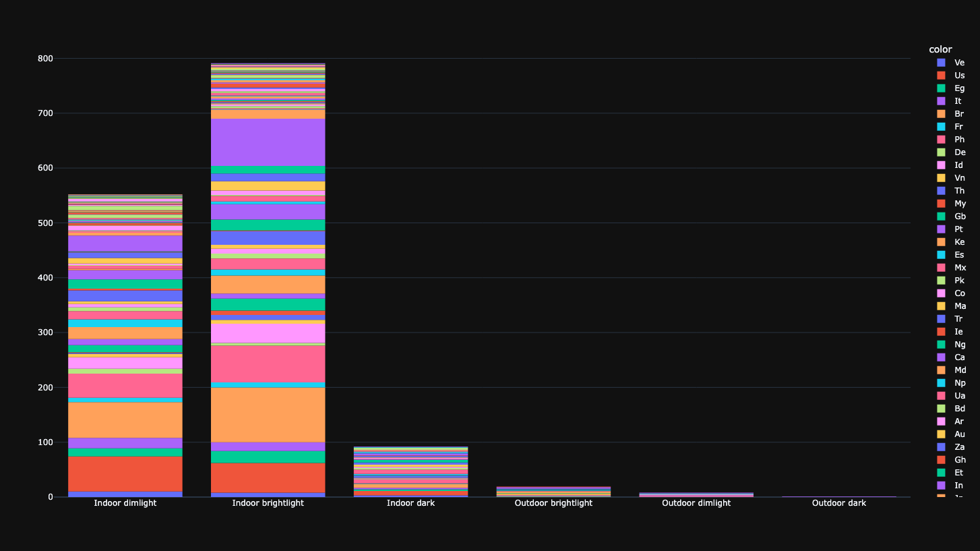Click the 'color' legend title
Image resolution: width=980 pixels, height=551 pixels.
tap(940, 49)
